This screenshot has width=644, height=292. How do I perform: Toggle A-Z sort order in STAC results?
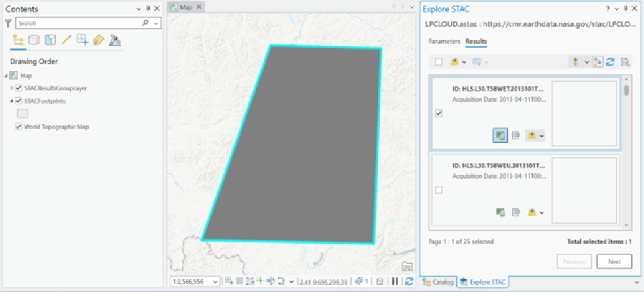[598, 62]
